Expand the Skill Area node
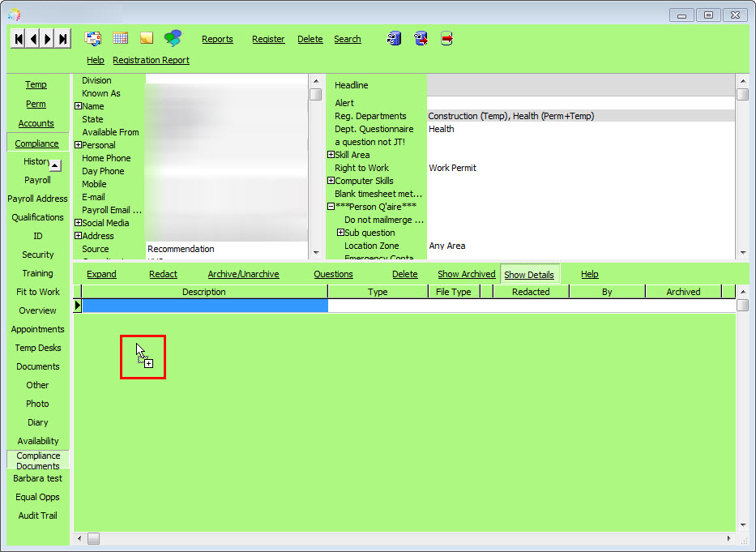756x552 pixels. [x=331, y=154]
